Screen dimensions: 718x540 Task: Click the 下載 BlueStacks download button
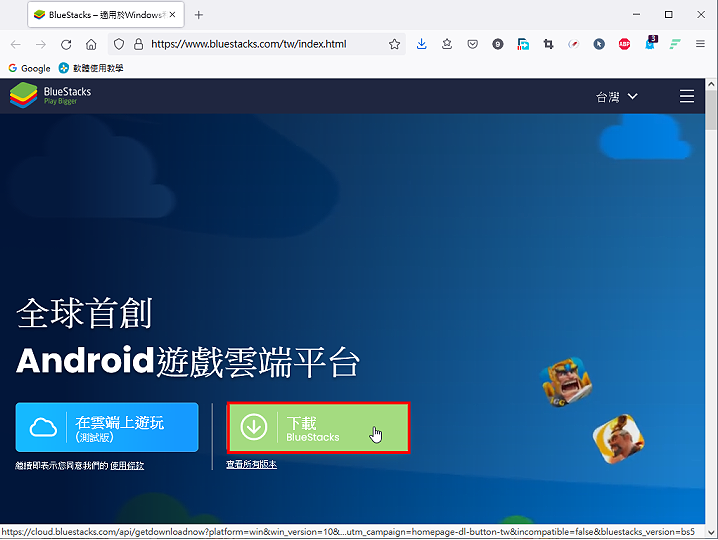(x=318, y=428)
